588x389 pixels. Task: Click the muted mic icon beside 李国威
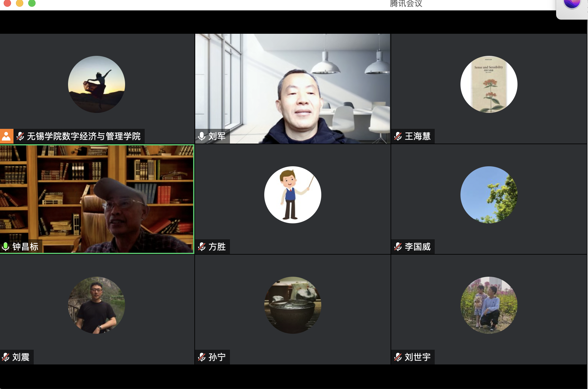(x=398, y=247)
